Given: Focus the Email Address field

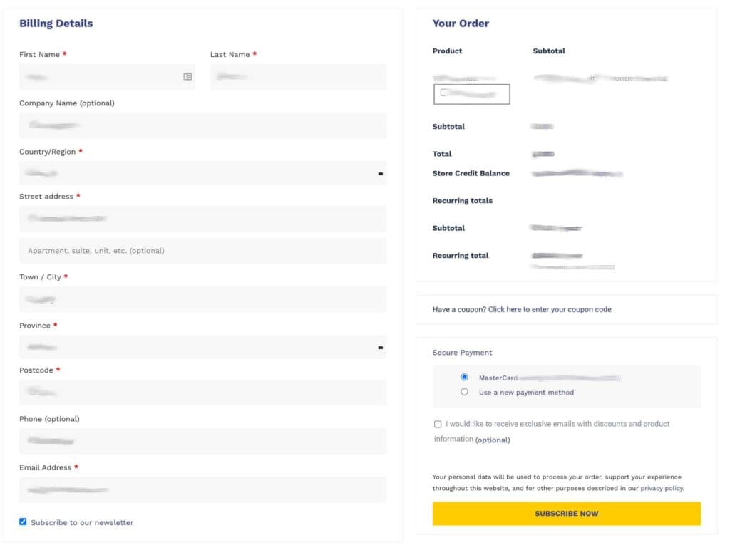Looking at the screenshot, I should (x=202, y=489).
